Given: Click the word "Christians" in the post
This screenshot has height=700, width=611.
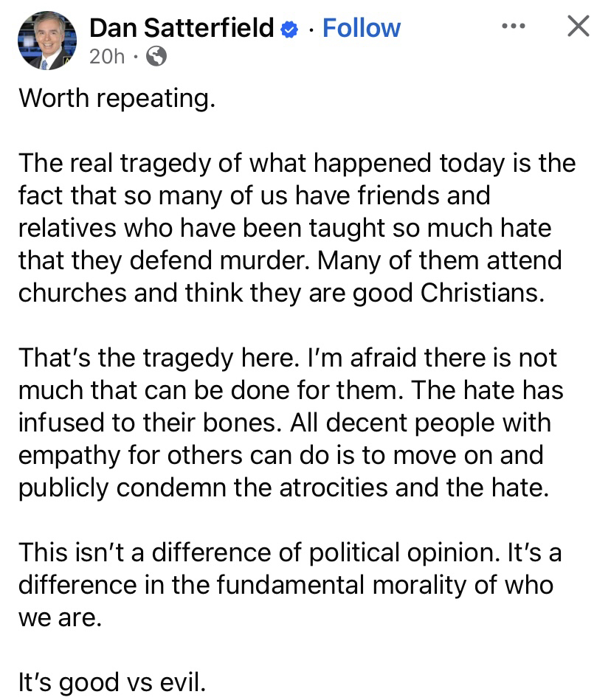Looking at the screenshot, I should click(483, 293).
